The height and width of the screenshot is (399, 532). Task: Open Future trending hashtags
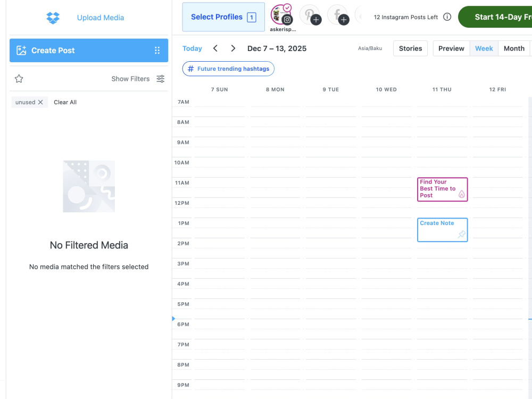tap(228, 69)
